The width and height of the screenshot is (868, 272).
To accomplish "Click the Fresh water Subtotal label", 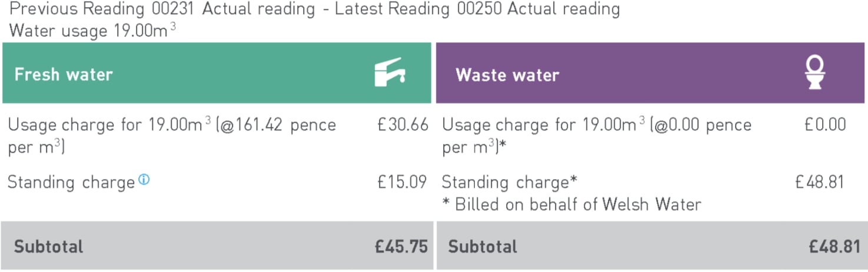I will pos(48,247).
